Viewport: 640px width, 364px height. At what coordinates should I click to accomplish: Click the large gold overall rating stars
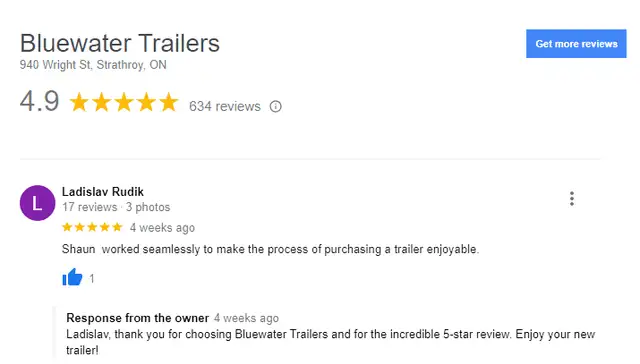pos(124,102)
